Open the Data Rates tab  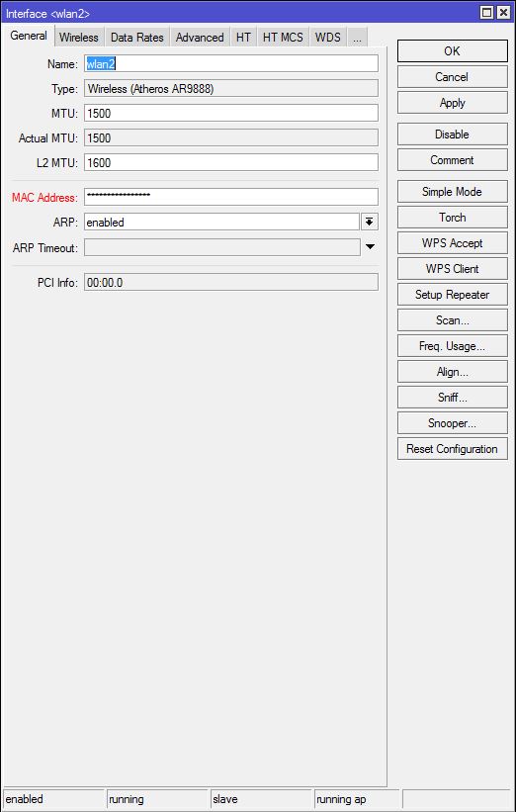pyautogui.click(x=137, y=38)
